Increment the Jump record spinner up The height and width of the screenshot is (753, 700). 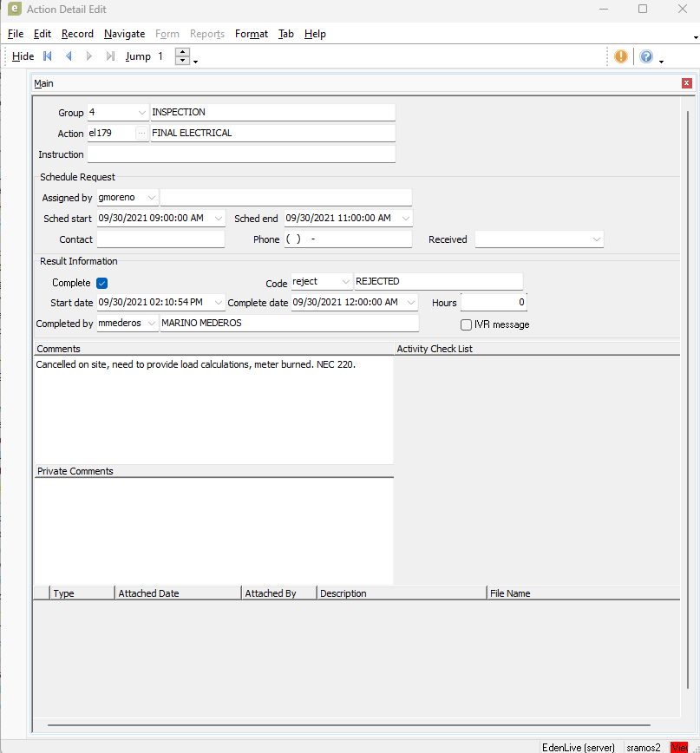click(x=182, y=52)
